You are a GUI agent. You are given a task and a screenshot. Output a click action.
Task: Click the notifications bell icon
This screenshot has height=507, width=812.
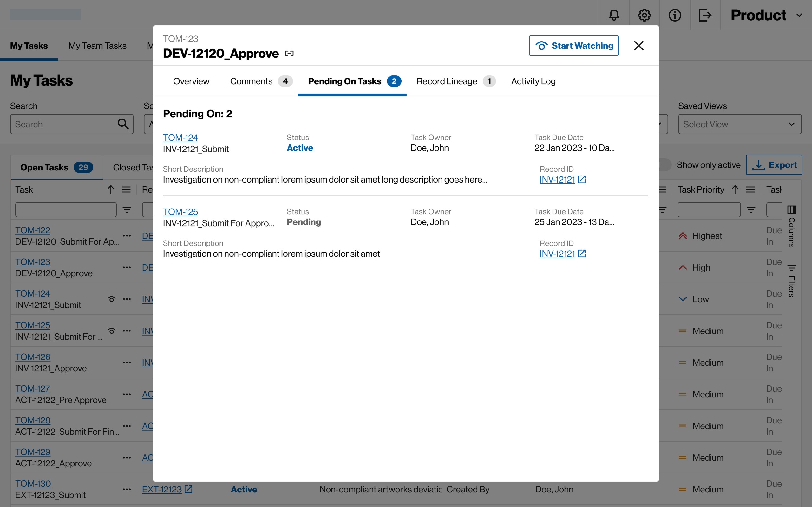[614, 15]
